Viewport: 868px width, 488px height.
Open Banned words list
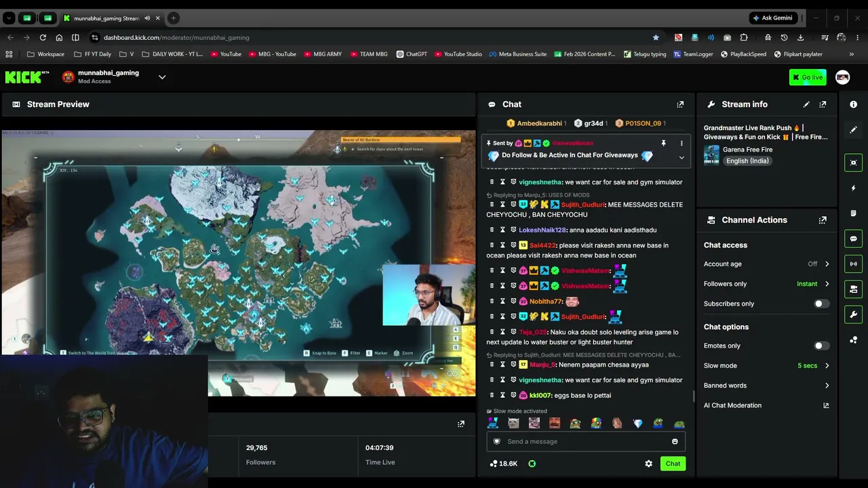[766, 386]
